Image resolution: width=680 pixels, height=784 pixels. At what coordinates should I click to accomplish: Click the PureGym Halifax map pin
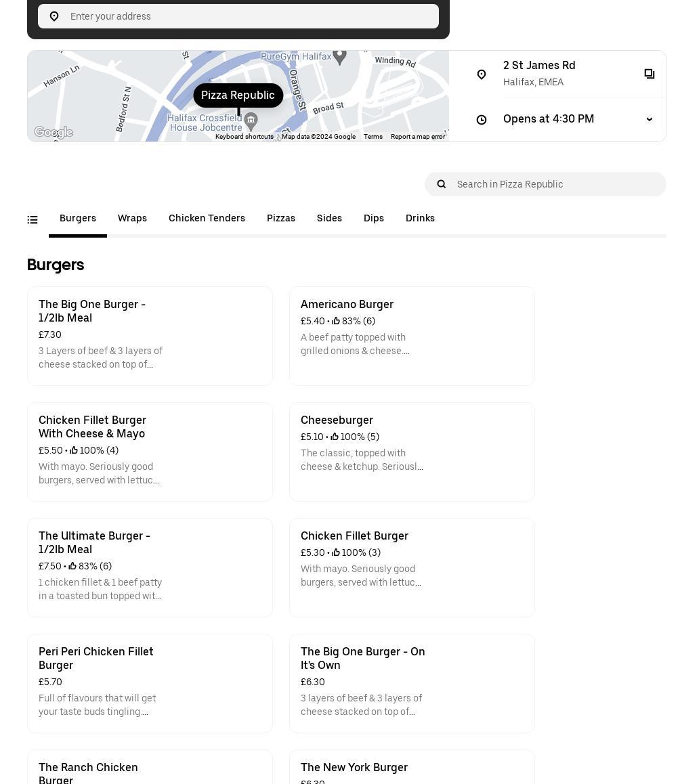[340, 57]
